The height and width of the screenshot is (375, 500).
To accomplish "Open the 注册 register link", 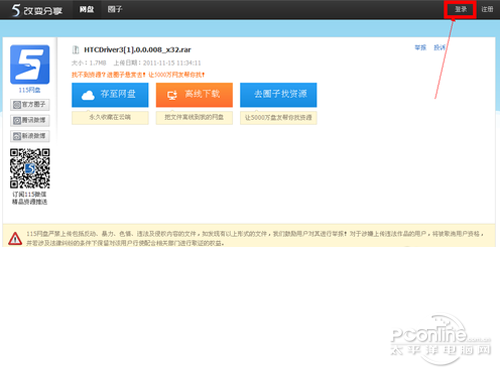I will [487, 9].
